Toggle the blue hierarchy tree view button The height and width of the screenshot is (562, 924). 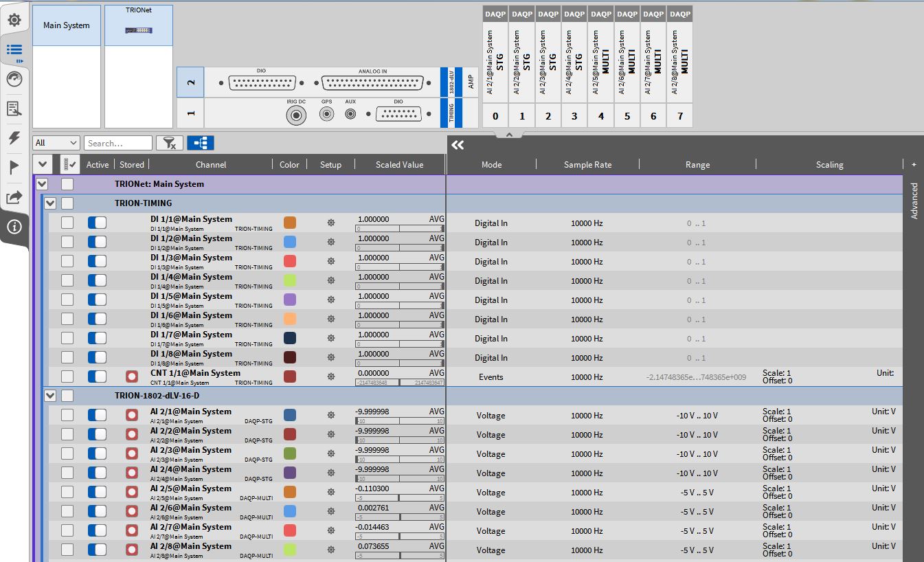click(201, 143)
